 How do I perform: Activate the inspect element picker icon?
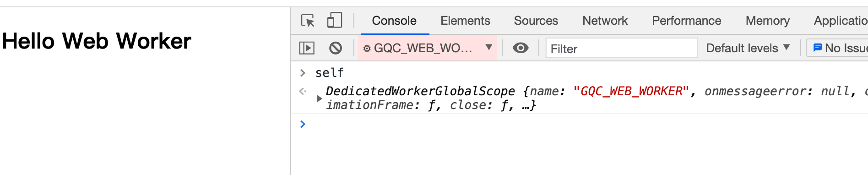tap(308, 21)
